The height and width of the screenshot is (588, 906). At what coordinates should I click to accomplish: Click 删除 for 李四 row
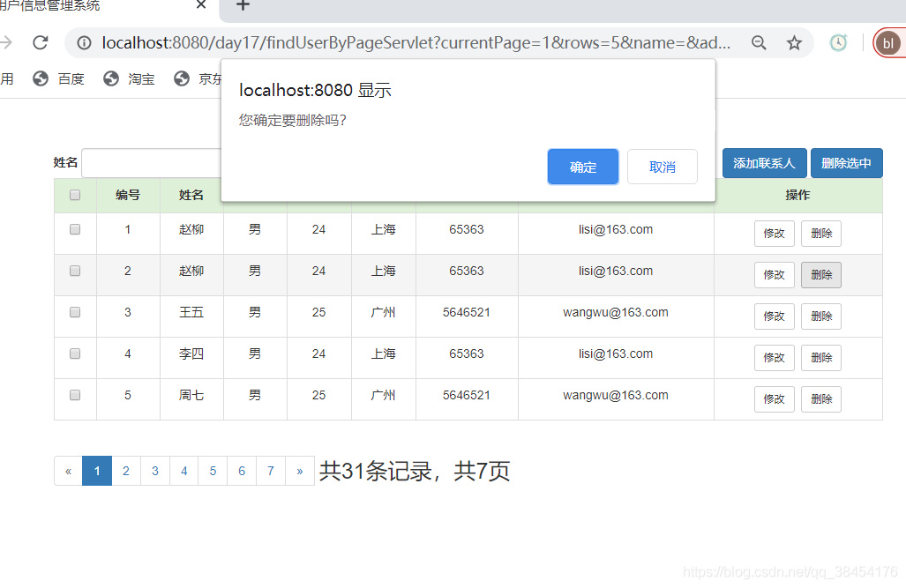(x=821, y=358)
